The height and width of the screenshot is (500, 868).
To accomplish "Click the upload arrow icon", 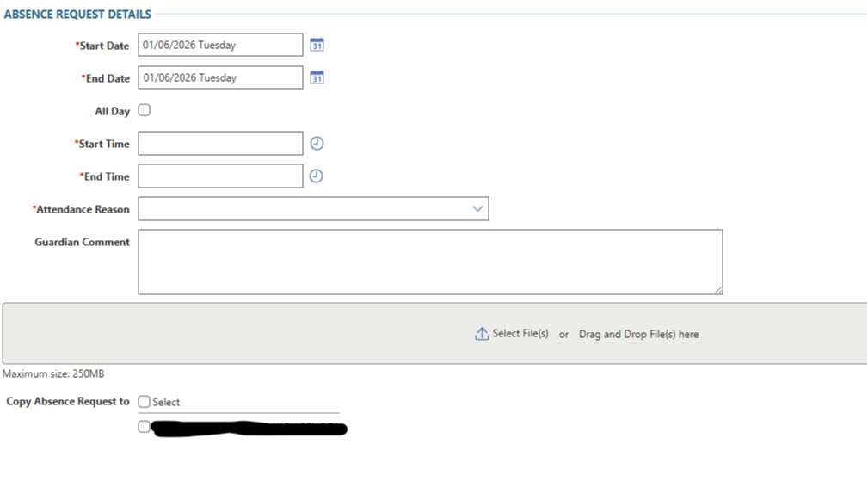I will pos(482,334).
